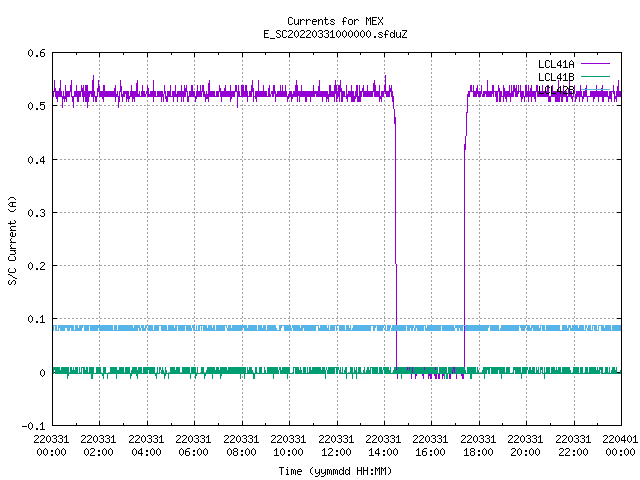The height and width of the screenshot is (480, 640).
Task: Click the blue LCL42B trace near 0.08
Action: click(337, 328)
